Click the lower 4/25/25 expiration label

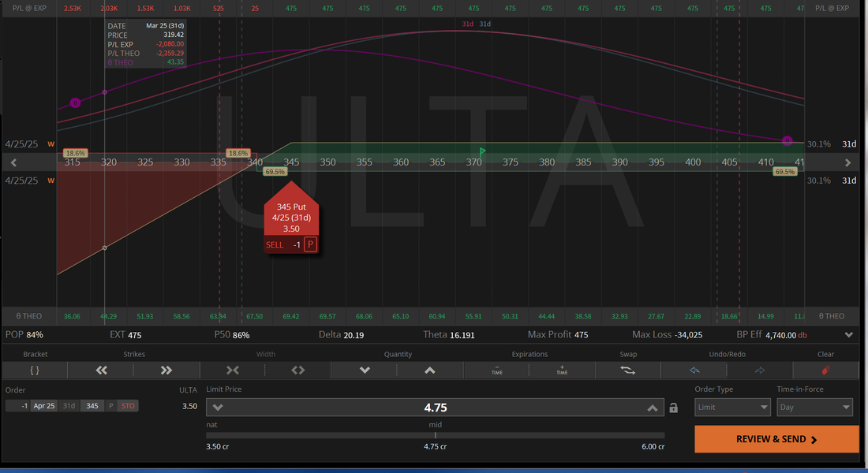[x=21, y=181]
